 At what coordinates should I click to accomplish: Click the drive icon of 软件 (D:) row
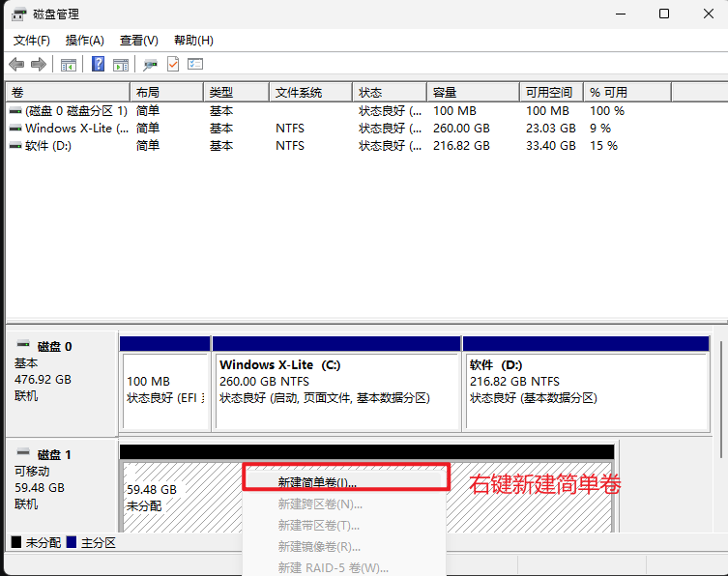tap(15, 146)
